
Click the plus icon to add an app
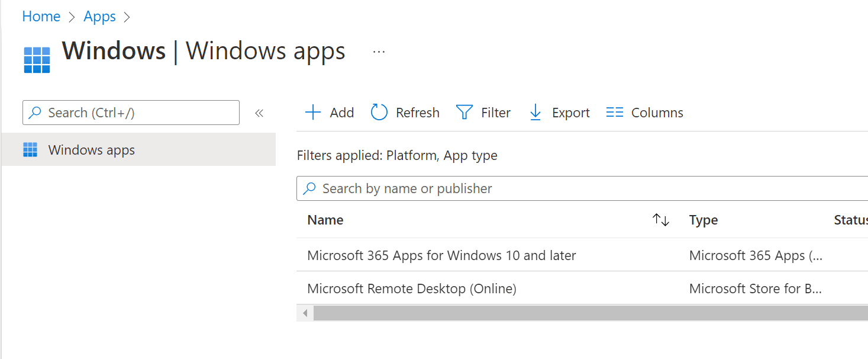tap(312, 113)
